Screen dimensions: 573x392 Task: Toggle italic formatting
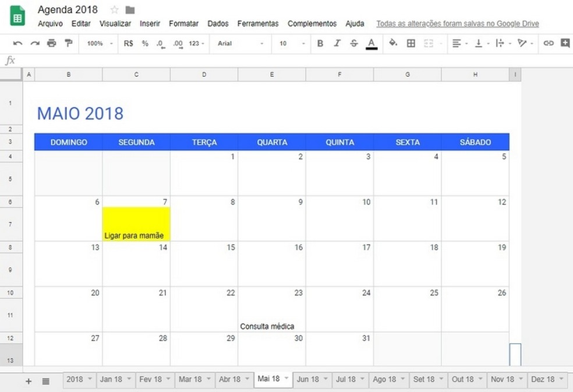coord(336,43)
